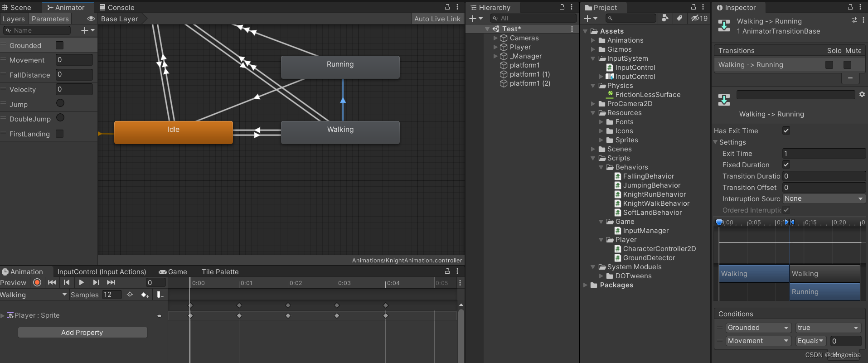Open the Project create plus menu
The height and width of the screenshot is (363, 868).
point(590,18)
